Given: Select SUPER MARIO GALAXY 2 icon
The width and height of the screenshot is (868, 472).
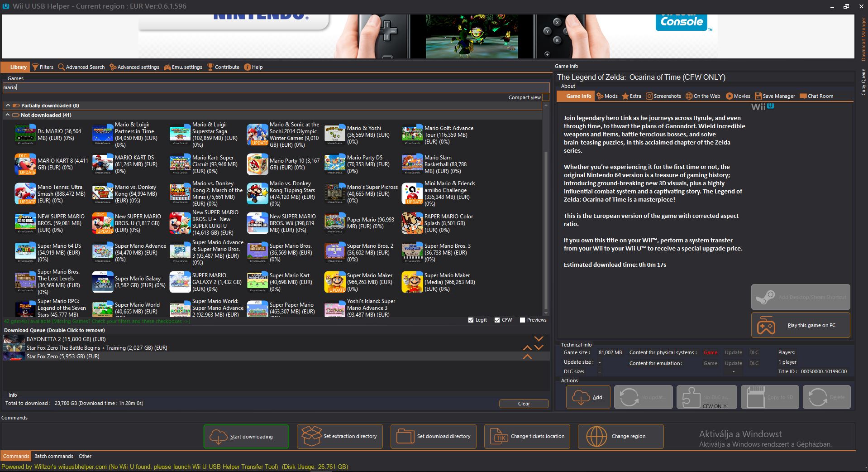Looking at the screenshot, I should 180,282.
